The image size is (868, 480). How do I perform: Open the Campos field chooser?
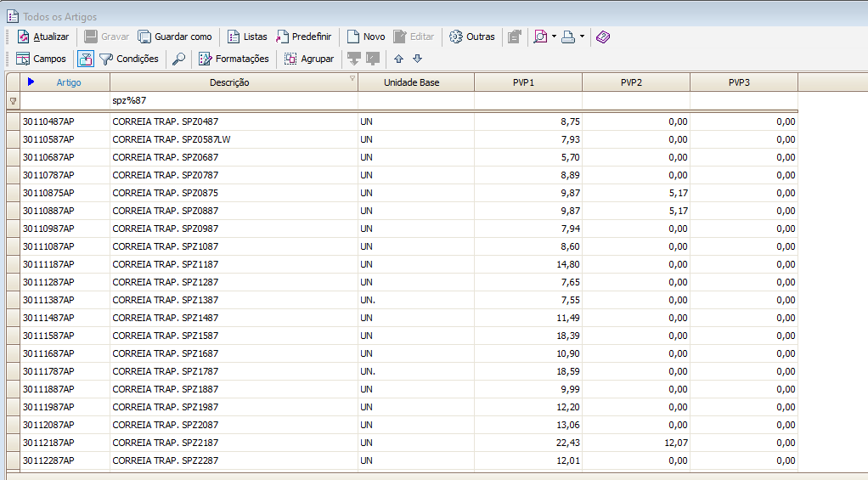click(41, 59)
